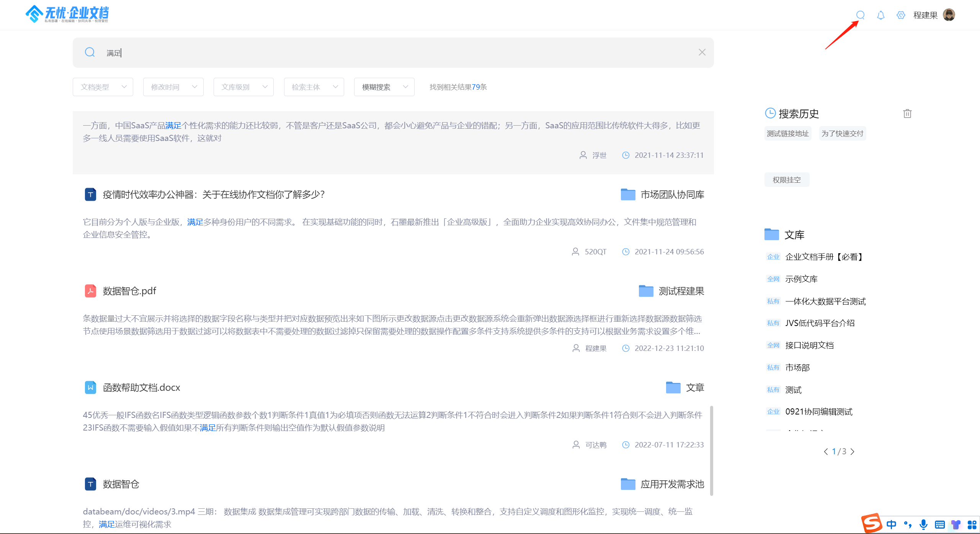The image size is (980, 534).
Task: Click the clock icon next to 2021-11-14 23:37:11
Action: click(626, 155)
